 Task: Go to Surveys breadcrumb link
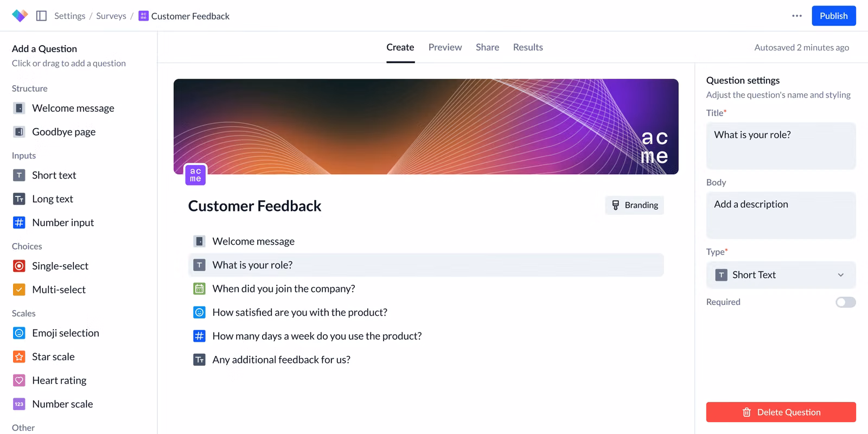coord(111,16)
